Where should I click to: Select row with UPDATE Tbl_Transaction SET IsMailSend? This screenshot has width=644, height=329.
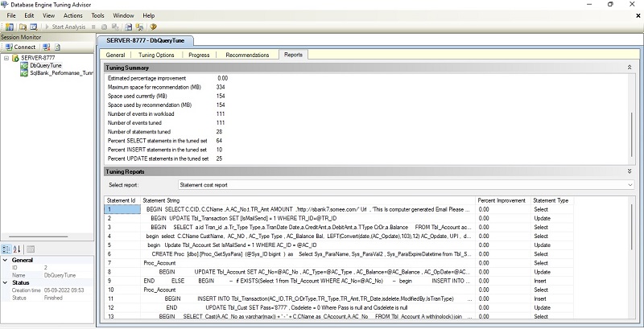[x=338, y=218]
